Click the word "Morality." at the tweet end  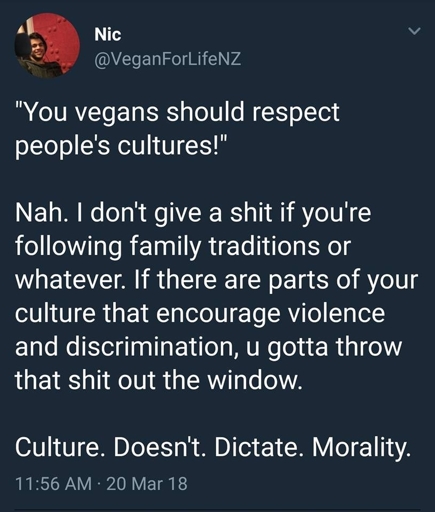coord(362,448)
